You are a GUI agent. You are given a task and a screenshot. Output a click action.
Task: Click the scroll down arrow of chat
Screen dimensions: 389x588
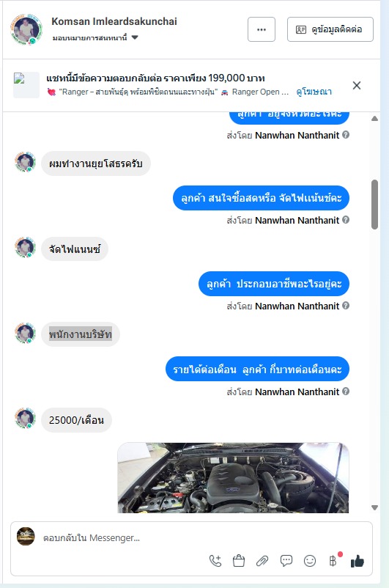374,508
